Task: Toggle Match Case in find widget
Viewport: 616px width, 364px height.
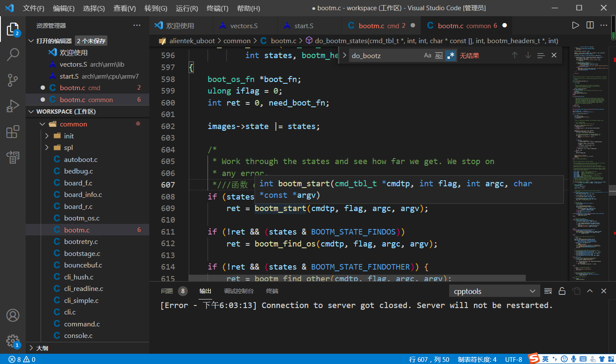Action: point(427,56)
